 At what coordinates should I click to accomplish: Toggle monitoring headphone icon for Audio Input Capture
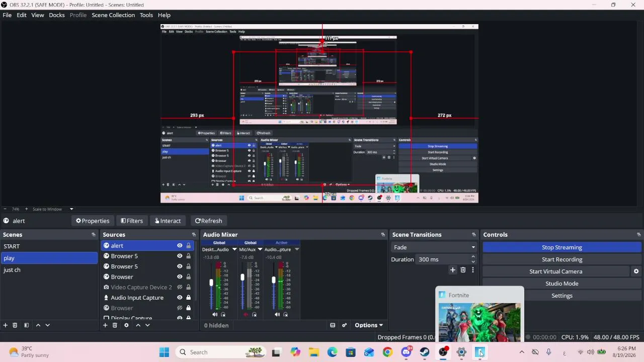point(286,315)
